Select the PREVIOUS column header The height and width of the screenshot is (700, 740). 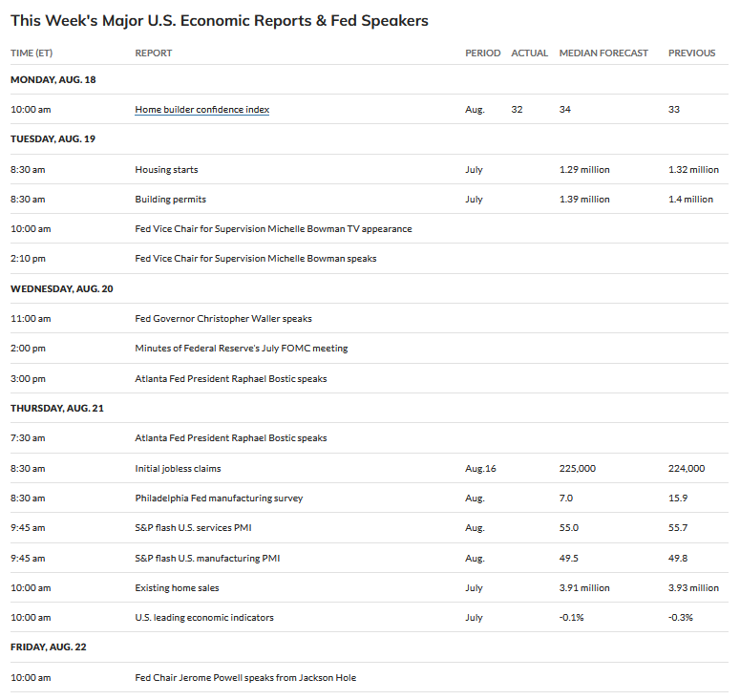[692, 53]
